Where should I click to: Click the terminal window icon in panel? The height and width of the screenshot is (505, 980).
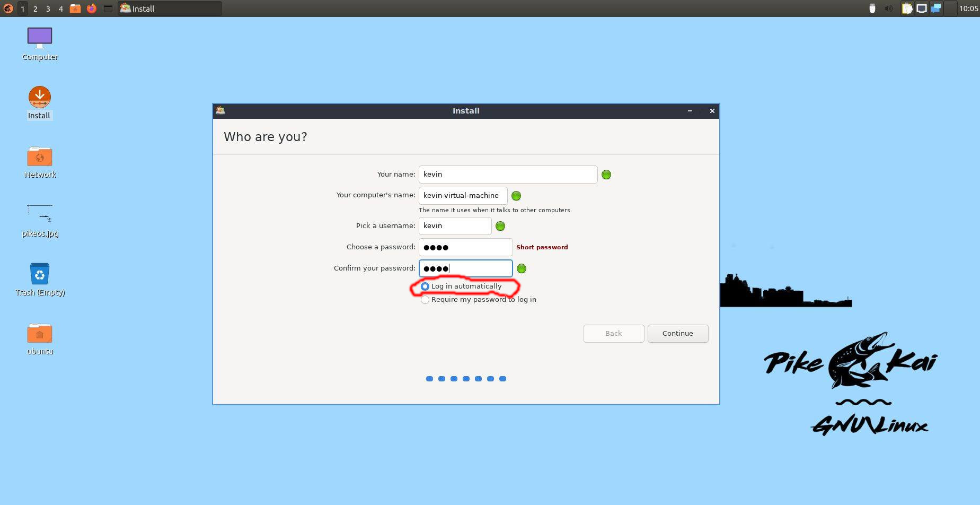108,8
